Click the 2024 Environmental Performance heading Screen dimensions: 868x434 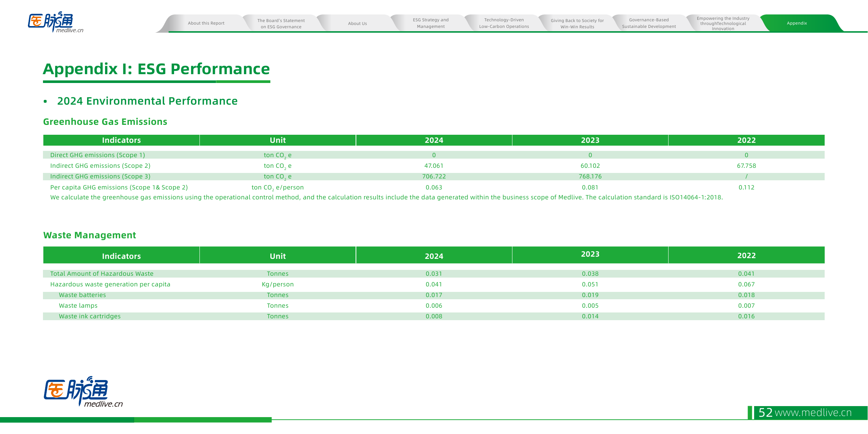pyautogui.click(x=147, y=101)
